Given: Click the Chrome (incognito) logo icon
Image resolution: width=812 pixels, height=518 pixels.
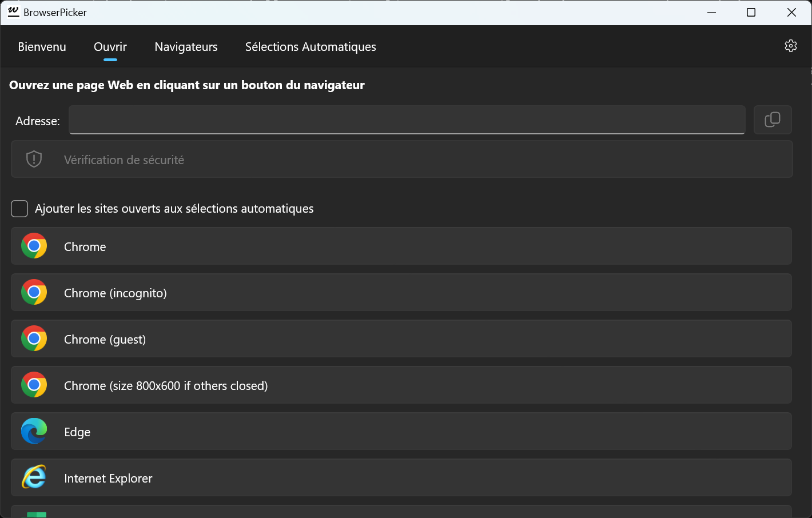Looking at the screenshot, I should 34,292.
